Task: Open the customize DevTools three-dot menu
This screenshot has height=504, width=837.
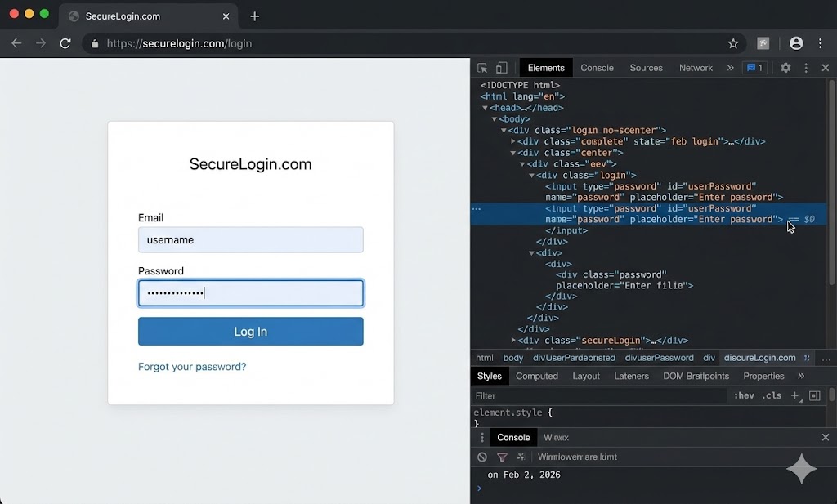Action: pos(806,68)
